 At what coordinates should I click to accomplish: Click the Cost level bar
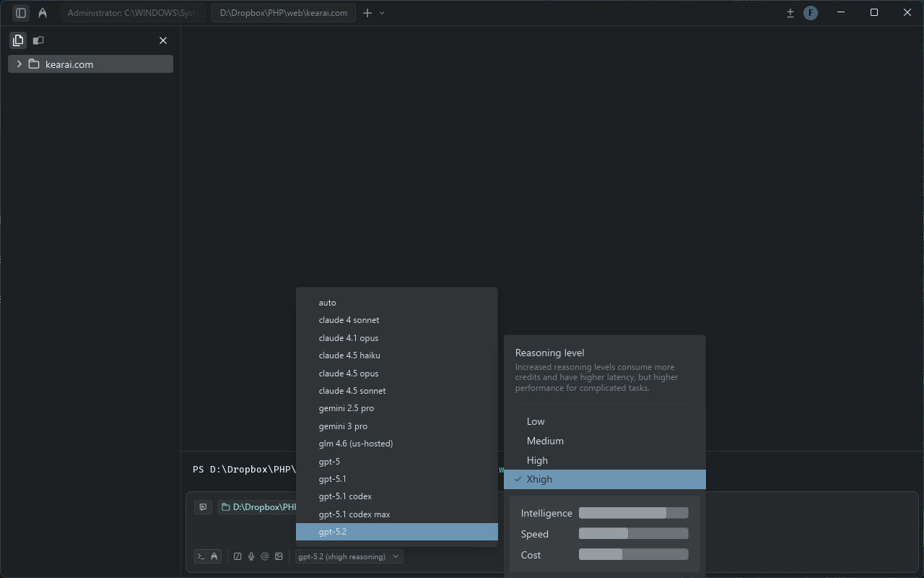click(x=634, y=555)
